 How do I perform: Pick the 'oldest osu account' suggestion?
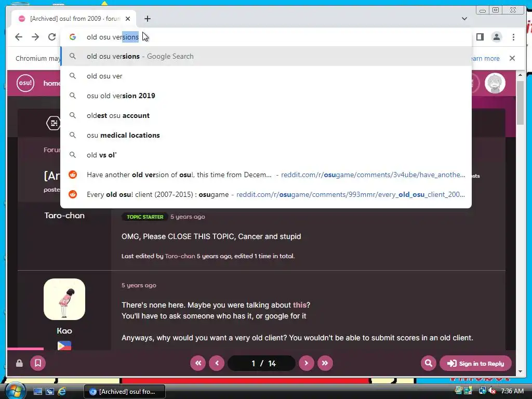pos(266,115)
